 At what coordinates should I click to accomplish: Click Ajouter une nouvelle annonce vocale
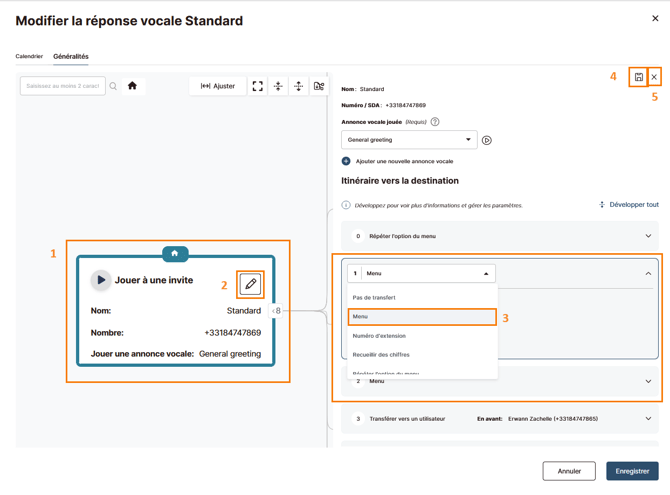[x=404, y=161]
